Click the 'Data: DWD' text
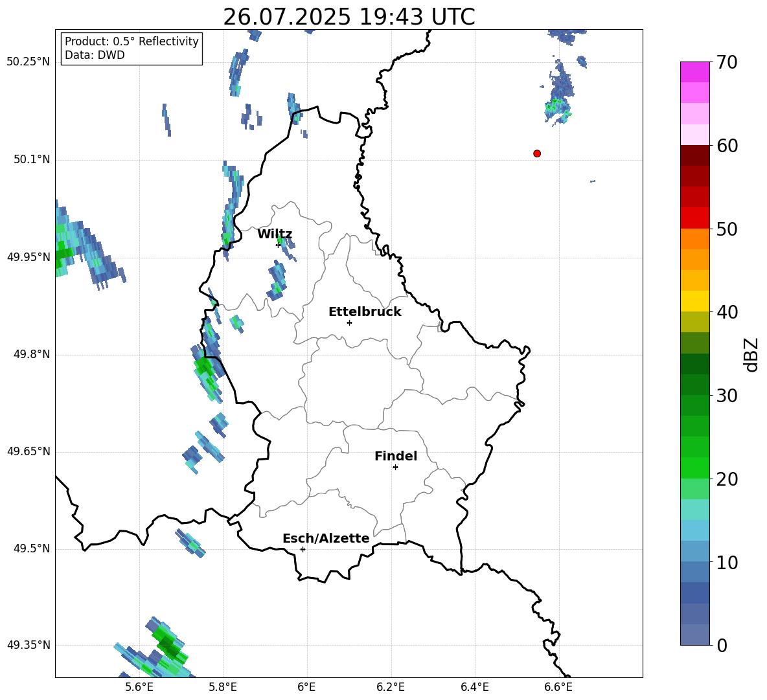Viewport: 767px width, 700px height. coord(95,55)
